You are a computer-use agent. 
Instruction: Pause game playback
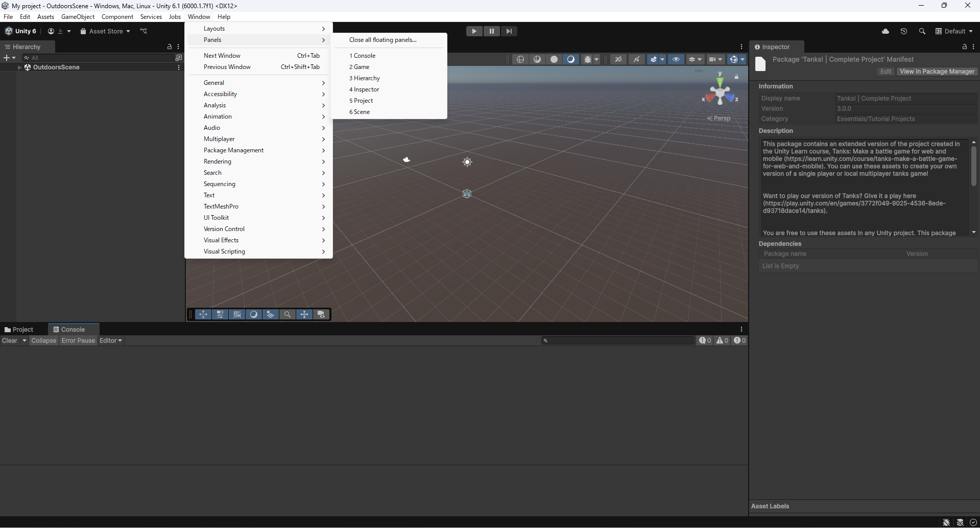point(491,31)
